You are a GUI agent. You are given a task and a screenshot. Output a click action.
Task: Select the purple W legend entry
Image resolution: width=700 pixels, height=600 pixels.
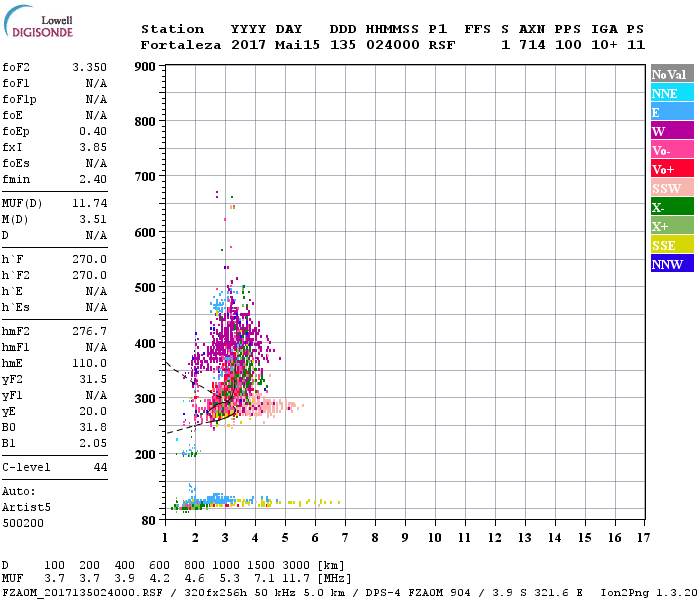pos(672,131)
